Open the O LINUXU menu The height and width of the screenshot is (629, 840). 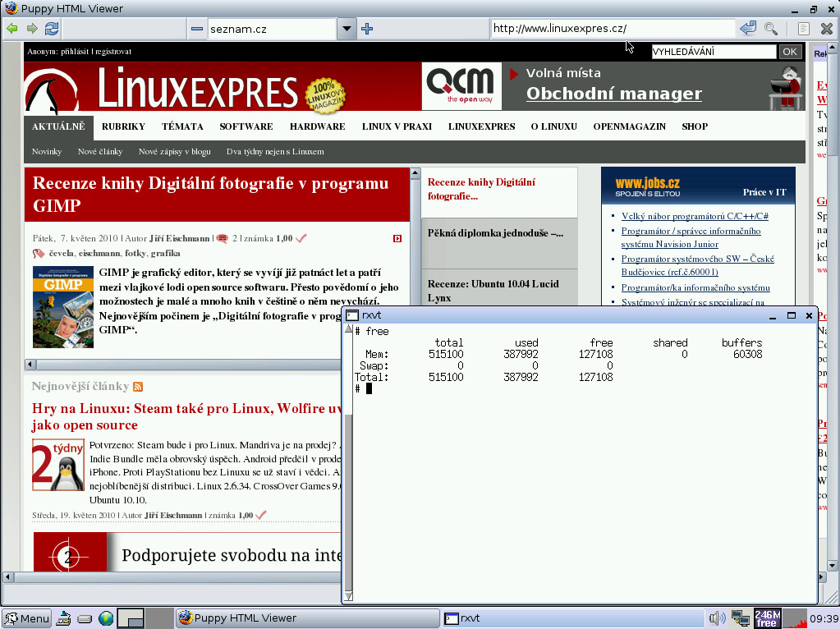point(554,126)
